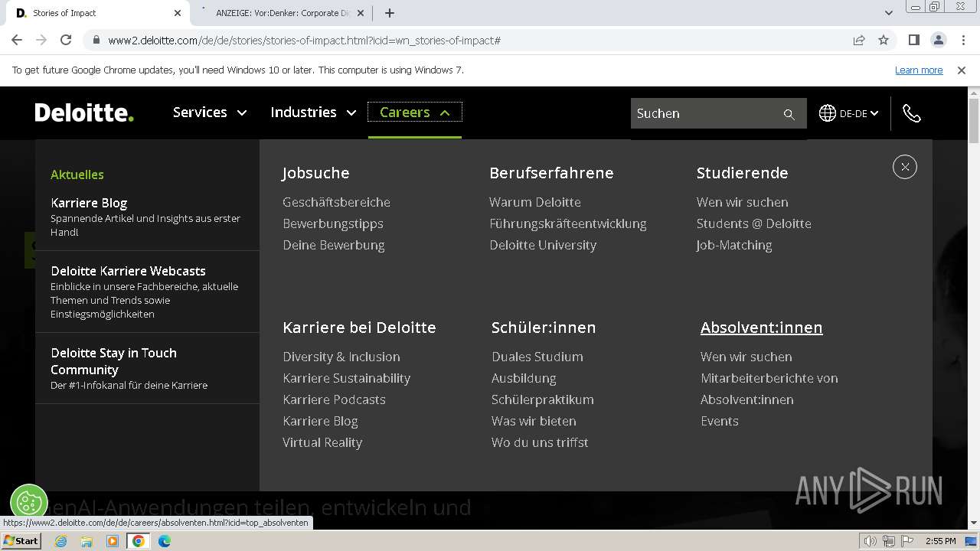Image resolution: width=980 pixels, height=551 pixels.
Task: Open the Schüler:innen heading
Action: pos(544,328)
